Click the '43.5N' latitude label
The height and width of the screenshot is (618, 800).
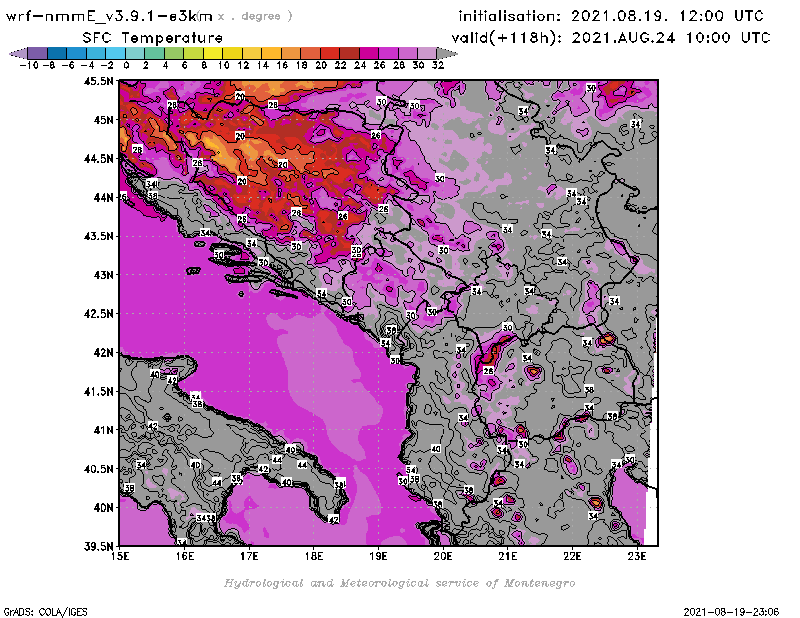pyautogui.click(x=98, y=236)
